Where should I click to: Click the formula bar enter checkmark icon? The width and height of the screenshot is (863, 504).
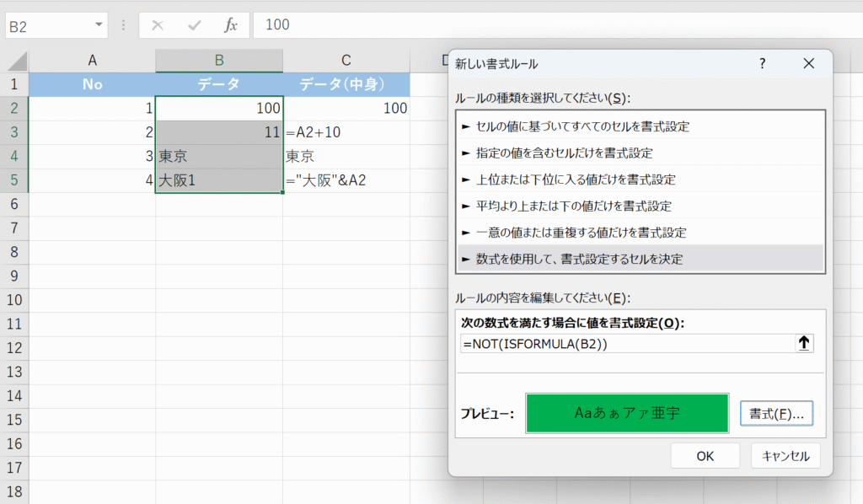pos(194,25)
